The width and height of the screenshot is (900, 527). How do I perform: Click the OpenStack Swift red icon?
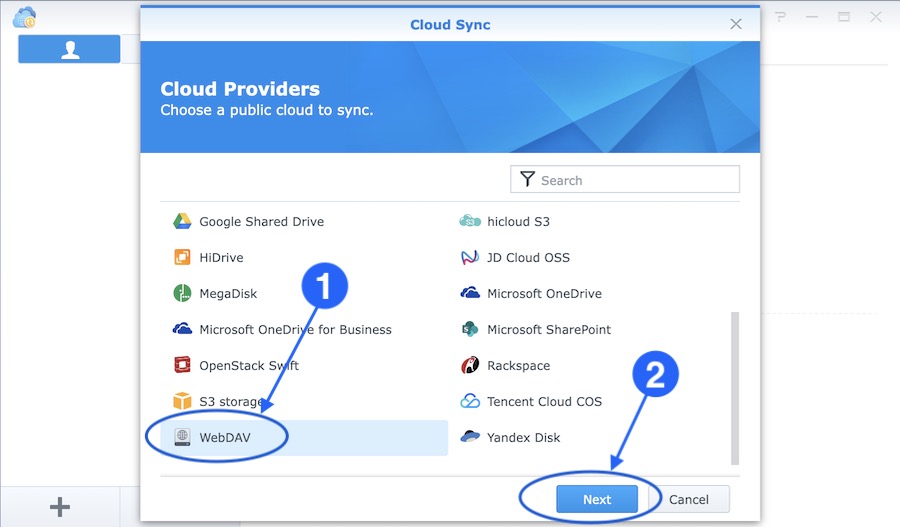pos(182,365)
